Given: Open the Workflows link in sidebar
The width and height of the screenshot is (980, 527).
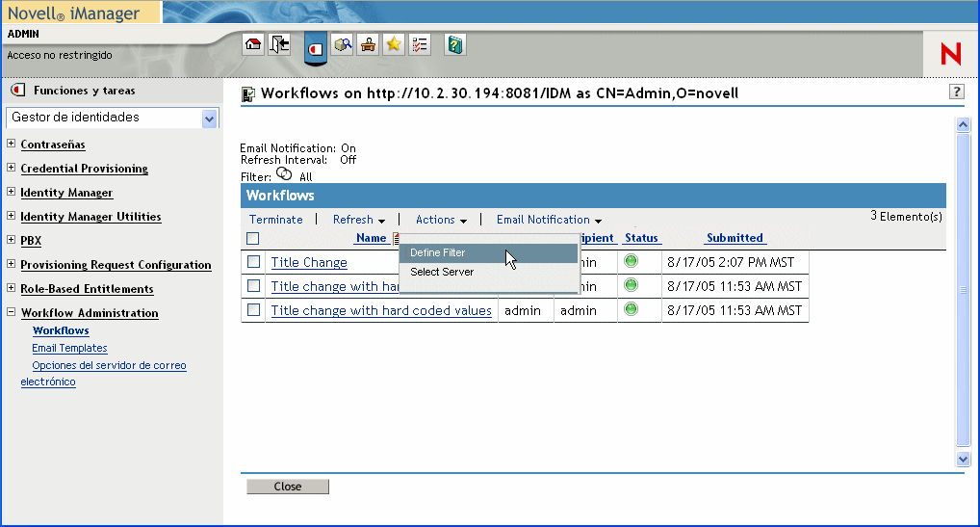Looking at the screenshot, I should (x=61, y=330).
